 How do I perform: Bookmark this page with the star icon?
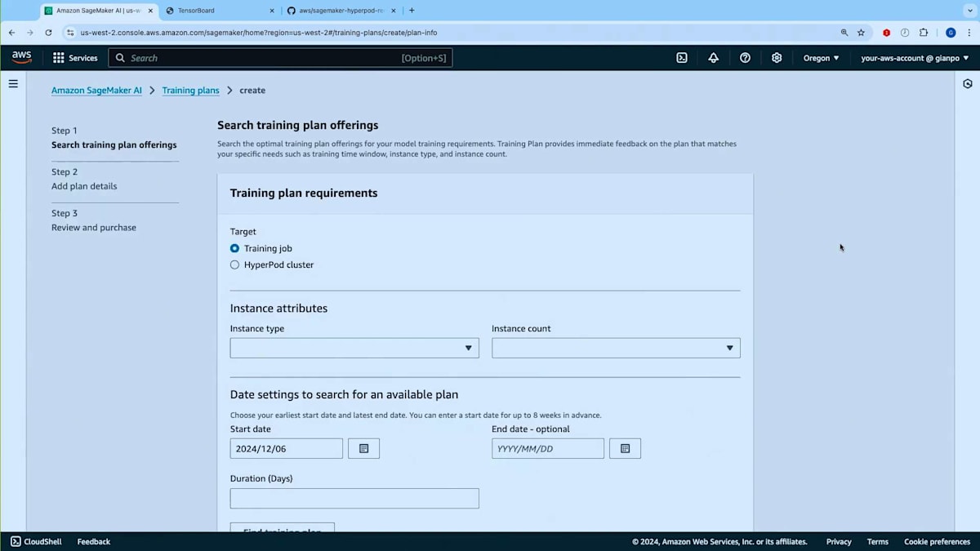tap(861, 33)
